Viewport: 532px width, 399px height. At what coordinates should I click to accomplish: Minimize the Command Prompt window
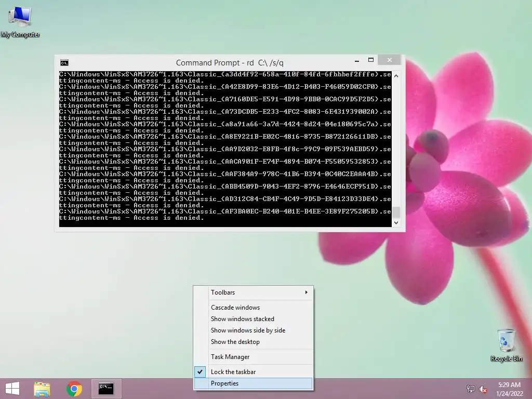point(357,61)
